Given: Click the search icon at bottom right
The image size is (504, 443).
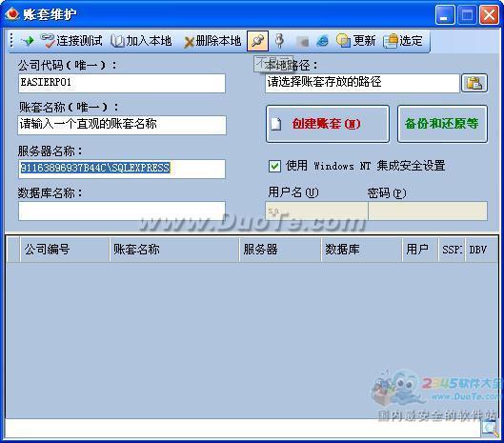Looking at the screenshot, I should coord(490,428).
